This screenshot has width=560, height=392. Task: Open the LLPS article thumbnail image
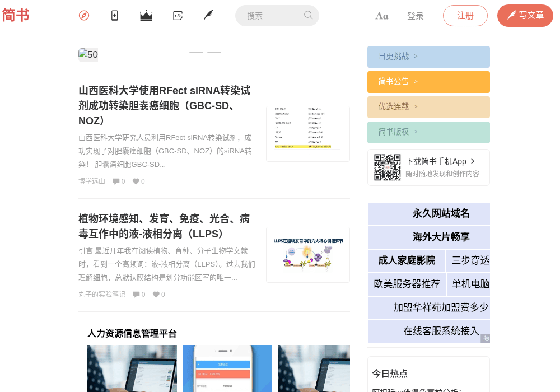(x=308, y=255)
